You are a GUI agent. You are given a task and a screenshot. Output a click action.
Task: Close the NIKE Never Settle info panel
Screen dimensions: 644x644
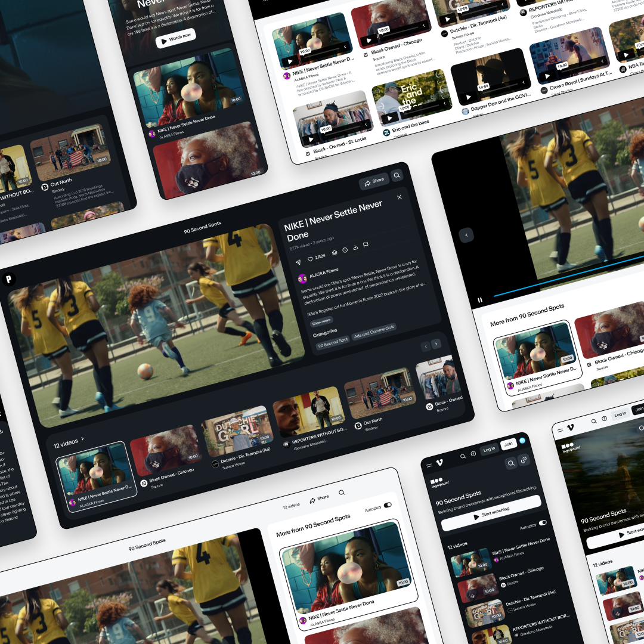(x=399, y=197)
